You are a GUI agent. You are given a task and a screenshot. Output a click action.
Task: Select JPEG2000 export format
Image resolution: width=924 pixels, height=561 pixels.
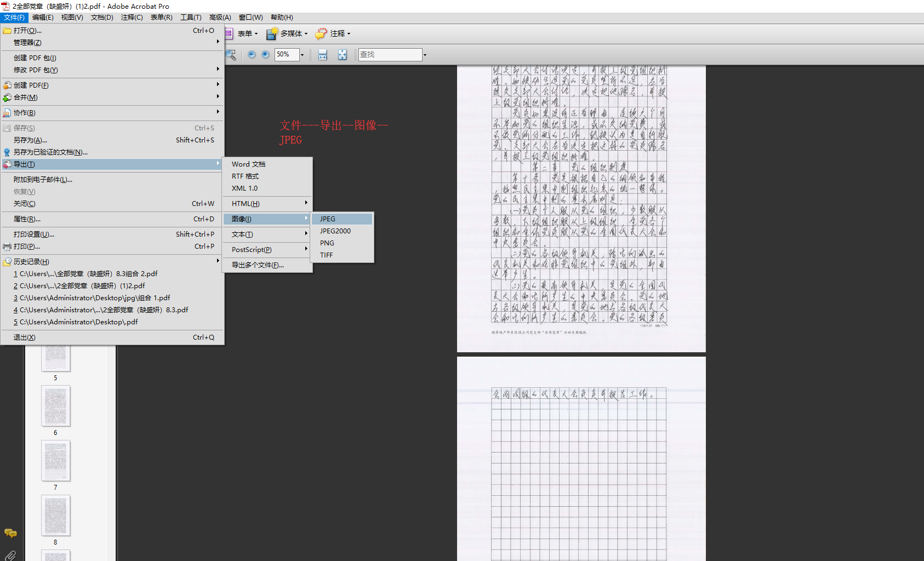(x=342, y=231)
